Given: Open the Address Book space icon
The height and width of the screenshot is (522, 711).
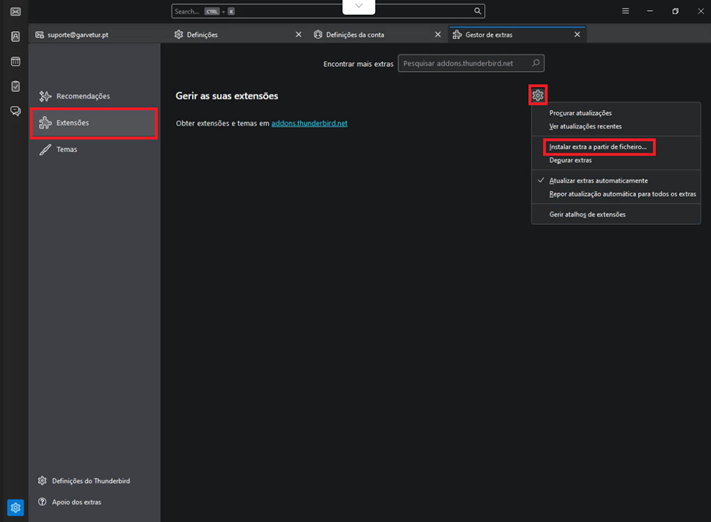Looking at the screenshot, I should pos(15,37).
